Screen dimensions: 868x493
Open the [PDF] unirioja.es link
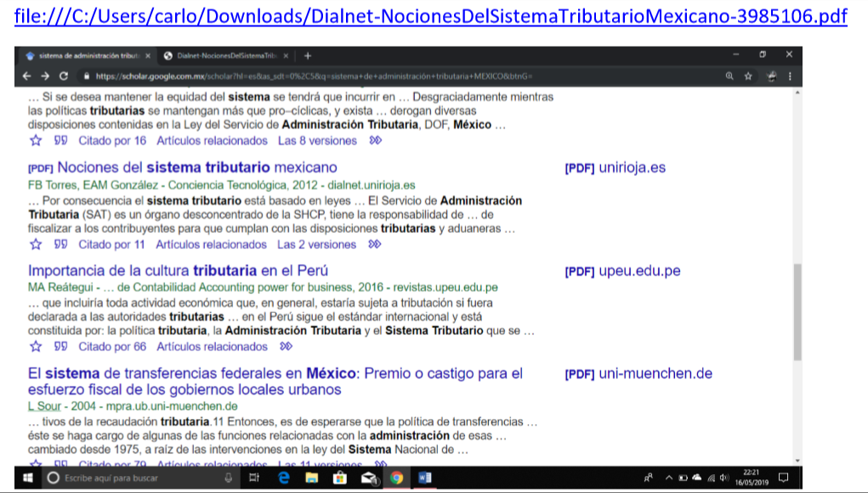[615, 167]
